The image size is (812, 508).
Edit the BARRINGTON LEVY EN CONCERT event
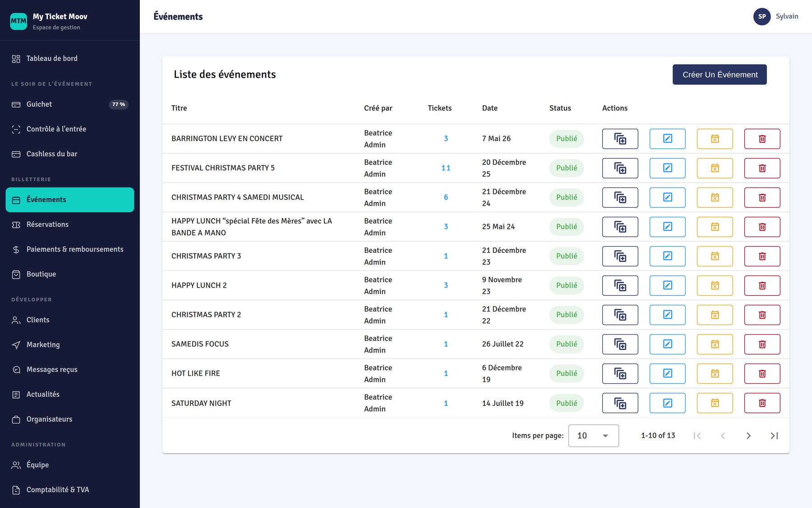[667, 139]
